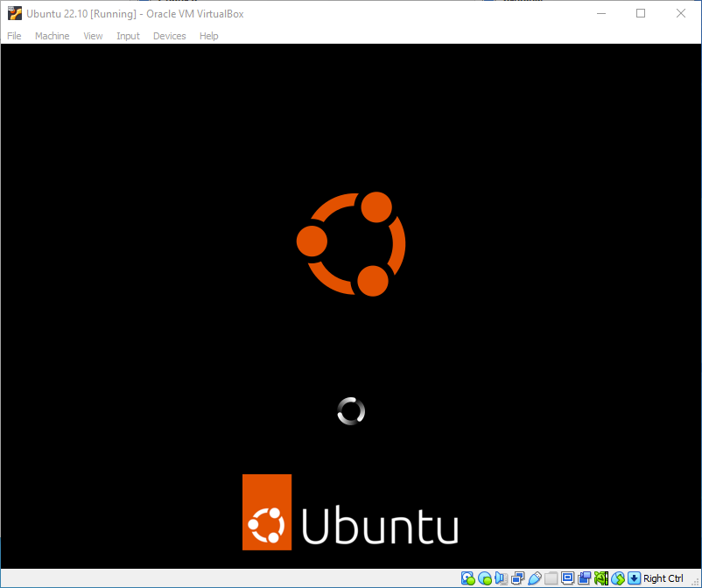Open the Machine menu
Screen dimensions: 702x588
pyautogui.click(x=52, y=36)
